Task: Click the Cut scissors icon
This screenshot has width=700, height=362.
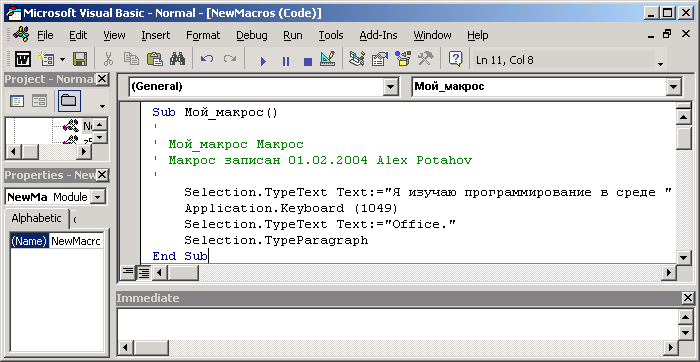Action: pyautogui.click(x=108, y=59)
